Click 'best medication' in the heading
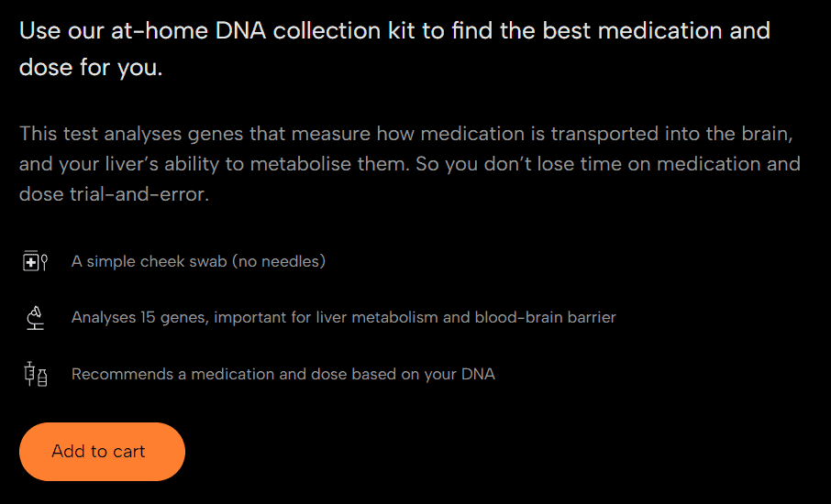Image resolution: width=831 pixels, height=504 pixels. click(x=632, y=31)
